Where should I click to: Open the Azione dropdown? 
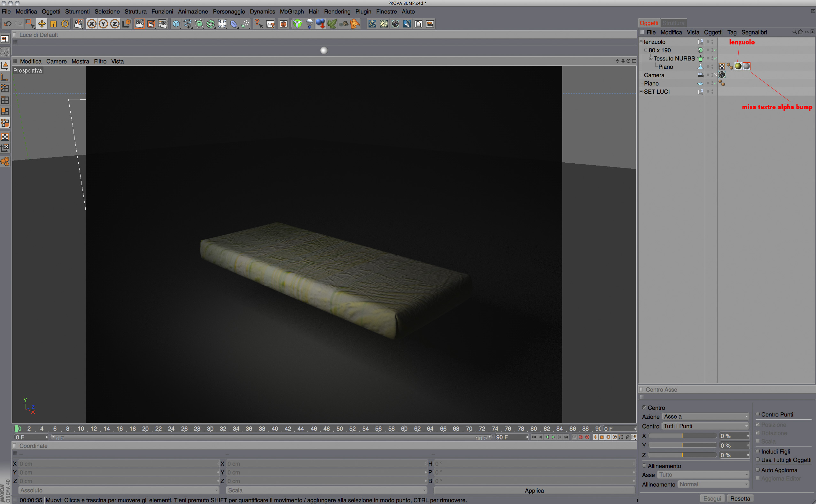705,417
